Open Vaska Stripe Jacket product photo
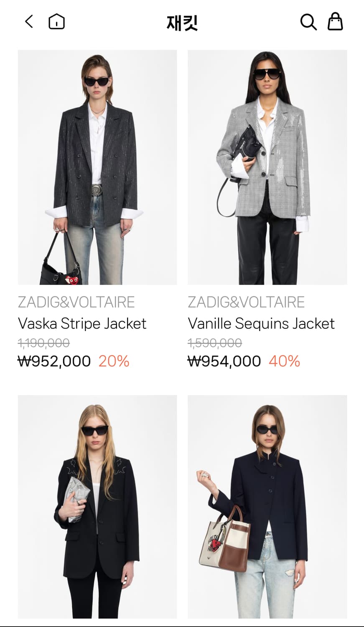The width and height of the screenshot is (364, 627). pos(97,167)
